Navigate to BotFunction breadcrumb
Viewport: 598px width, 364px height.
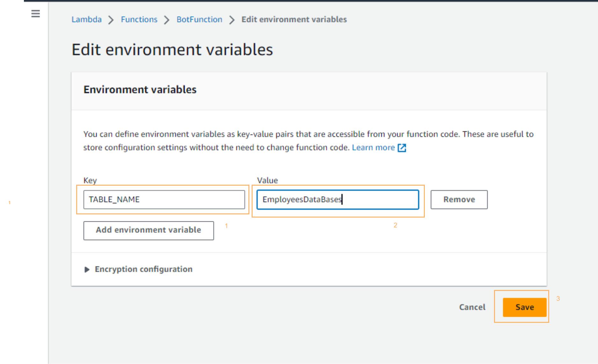click(199, 19)
